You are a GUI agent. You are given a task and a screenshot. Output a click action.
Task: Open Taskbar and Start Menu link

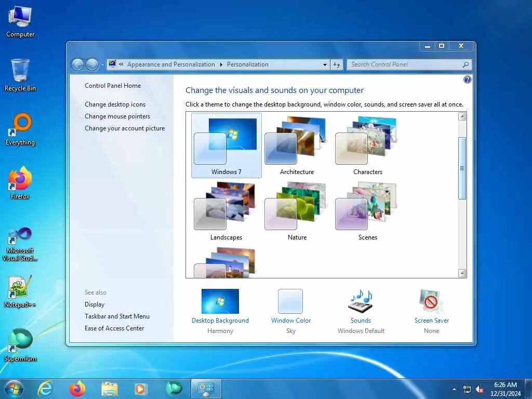click(x=117, y=316)
